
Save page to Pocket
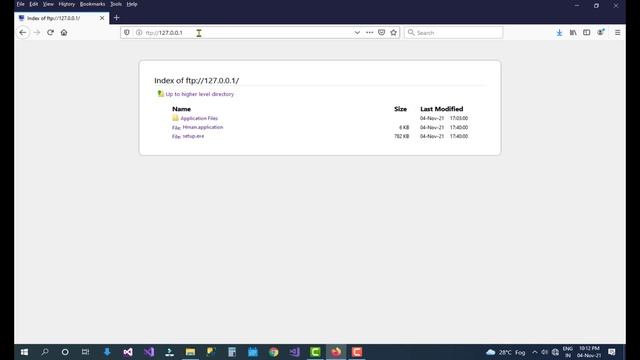[x=381, y=33]
